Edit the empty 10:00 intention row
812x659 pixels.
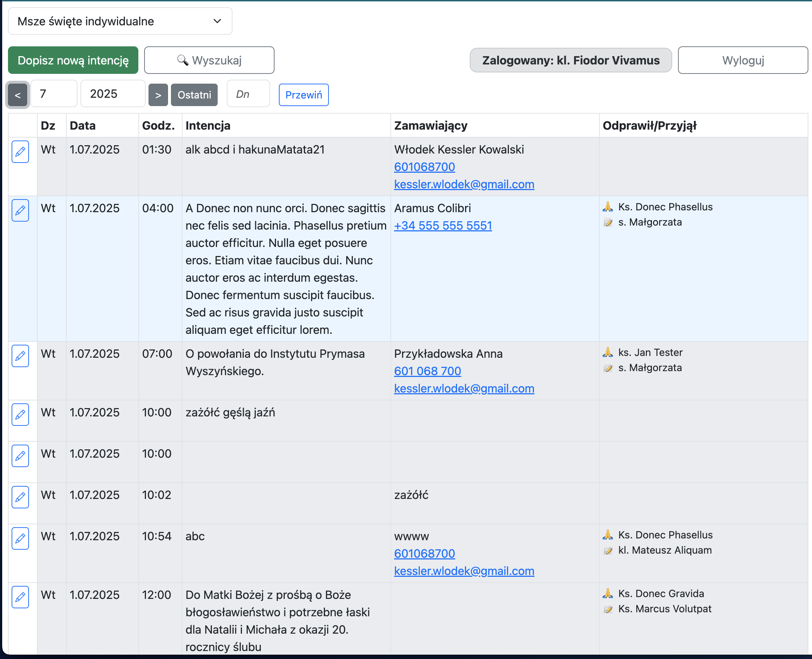(x=20, y=456)
